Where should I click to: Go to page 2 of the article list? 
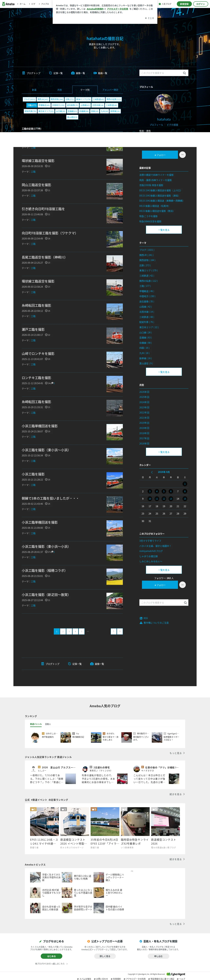[x=63, y=631]
